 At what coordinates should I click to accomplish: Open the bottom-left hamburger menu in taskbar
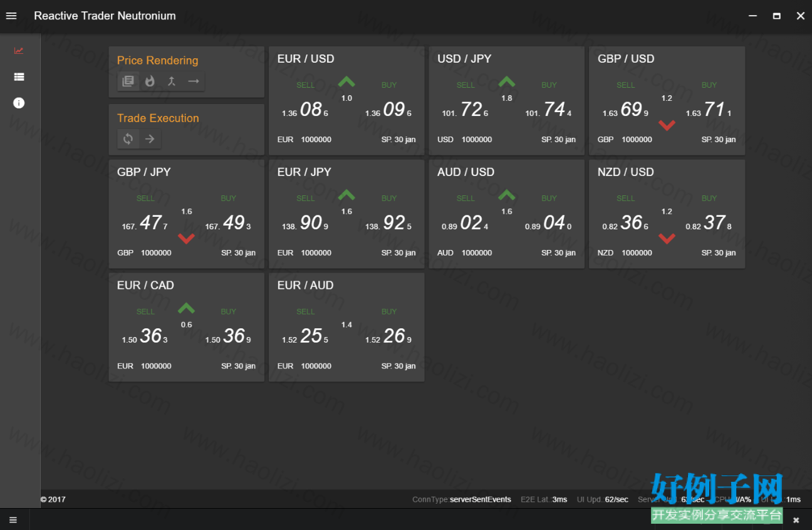(13, 520)
